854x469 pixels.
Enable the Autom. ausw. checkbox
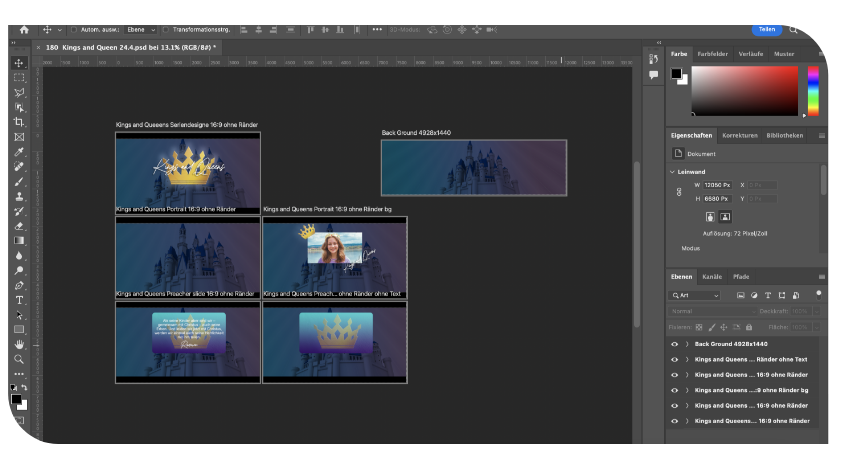pyautogui.click(x=73, y=30)
